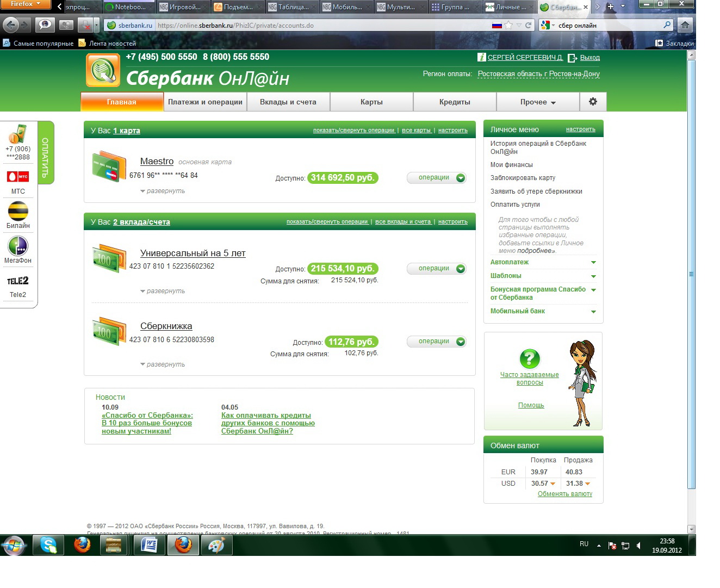This screenshot has height=588, width=720.
Task: Click the Сберкнижка money icon
Action: (109, 331)
